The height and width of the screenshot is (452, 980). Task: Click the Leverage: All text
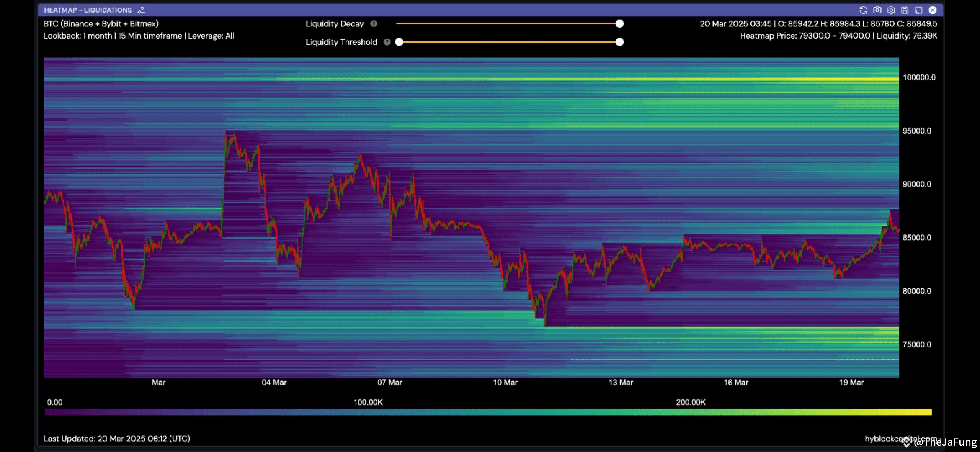tap(211, 36)
